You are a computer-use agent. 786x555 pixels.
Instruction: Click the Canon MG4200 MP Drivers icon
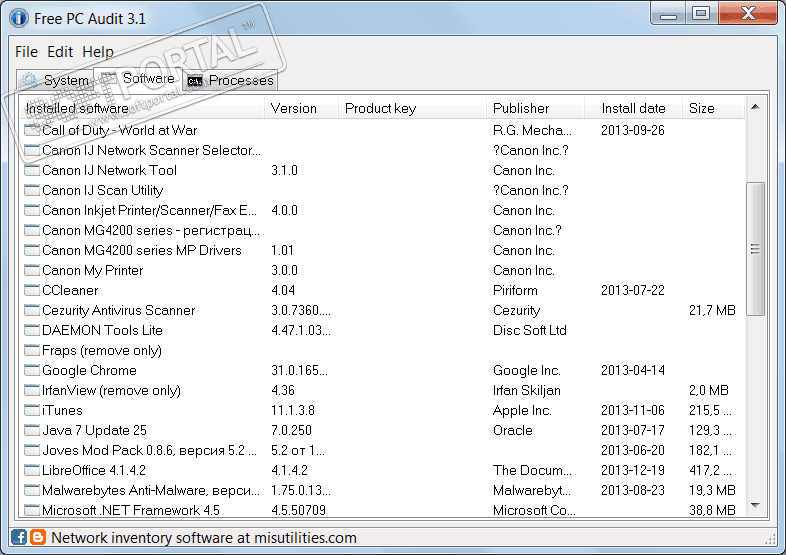click(32, 250)
